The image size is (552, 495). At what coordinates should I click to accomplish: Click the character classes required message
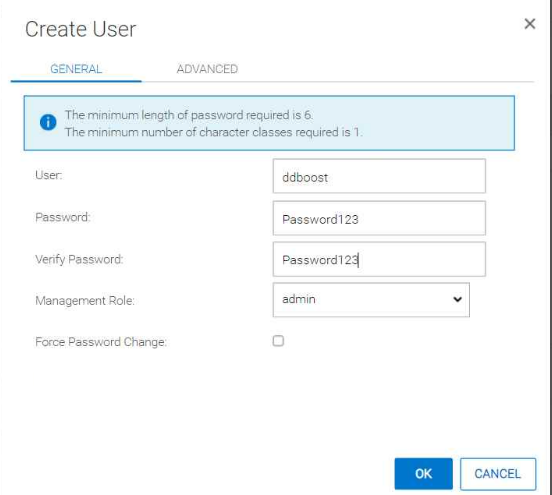click(214, 132)
